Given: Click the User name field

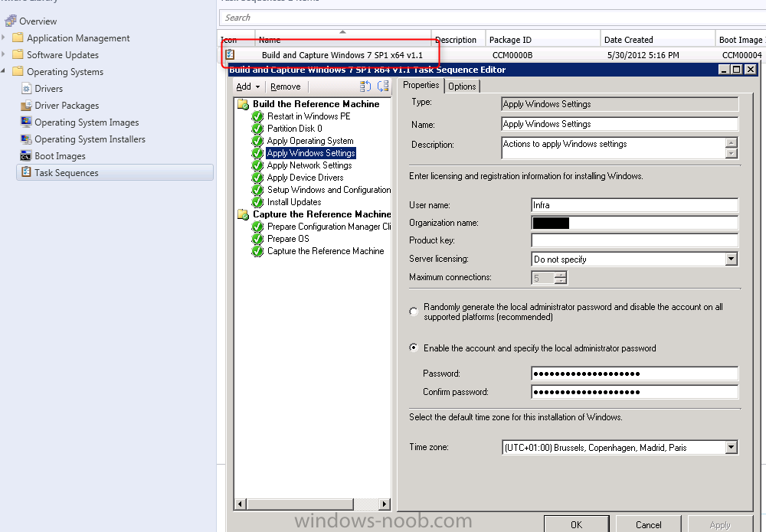Looking at the screenshot, I should pos(634,205).
